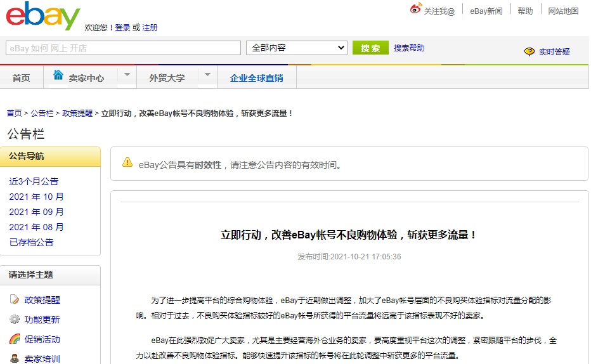
Task: Select the 促销活动 topic link
Action: pyautogui.click(x=42, y=339)
